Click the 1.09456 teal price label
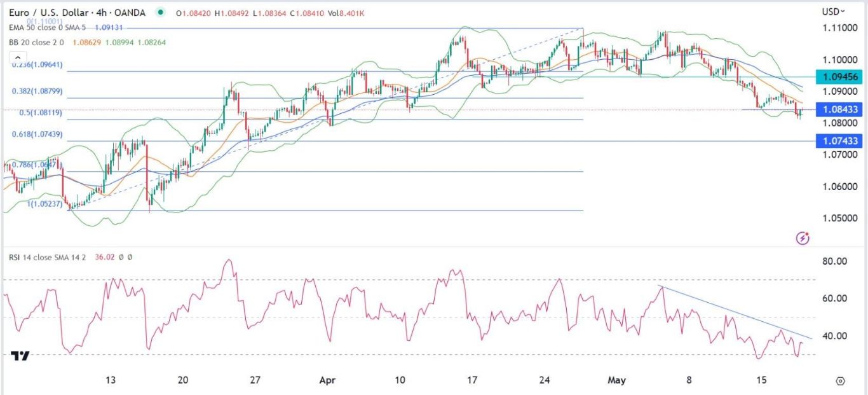Image resolution: width=868 pixels, height=395 pixels. (x=839, y=77)
